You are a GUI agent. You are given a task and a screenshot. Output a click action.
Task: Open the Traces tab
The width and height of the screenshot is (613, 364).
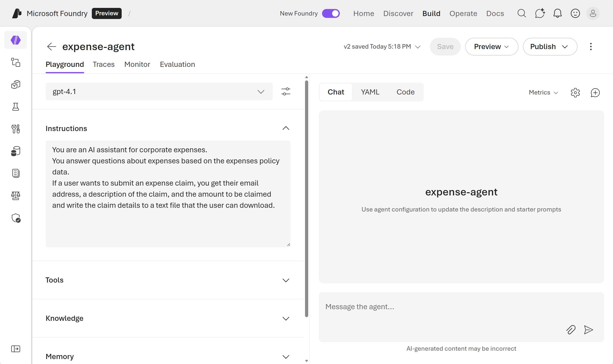click(x=104, y=64)
